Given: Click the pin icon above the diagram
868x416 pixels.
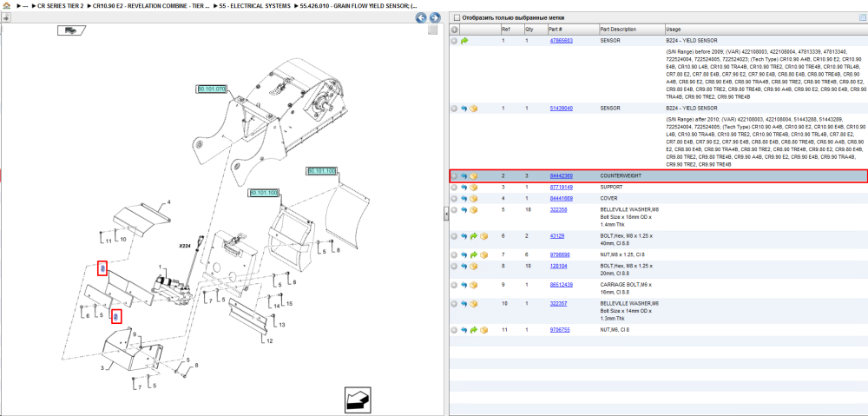Looking at the screenshot, I should pyautogui.click(x=6, y=17).
